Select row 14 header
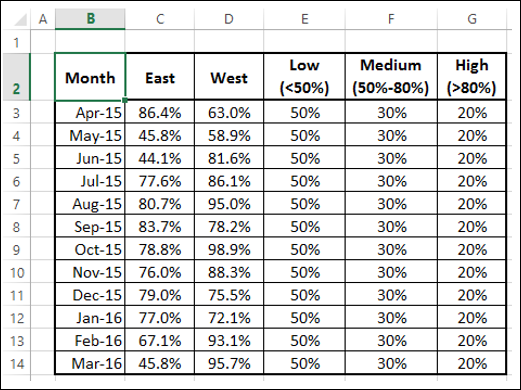The width and height of the screenshot is (521, 390). tap(16, 363)
